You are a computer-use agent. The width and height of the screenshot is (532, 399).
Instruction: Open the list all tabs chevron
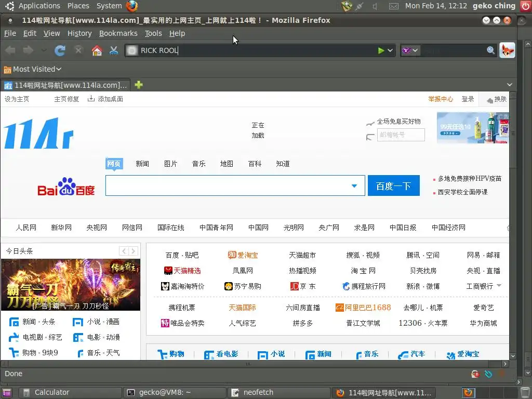coord(510,85)
